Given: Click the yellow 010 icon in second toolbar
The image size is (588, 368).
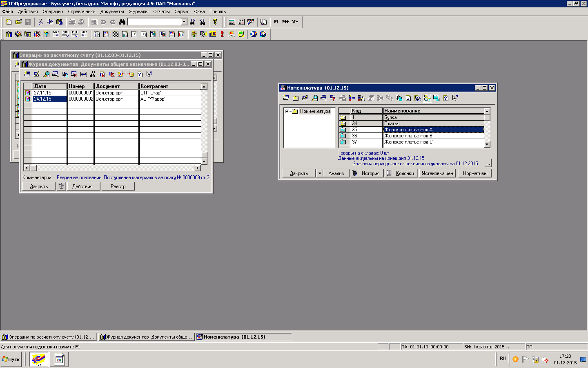Looking at the screenshot, I should [213, 34].
